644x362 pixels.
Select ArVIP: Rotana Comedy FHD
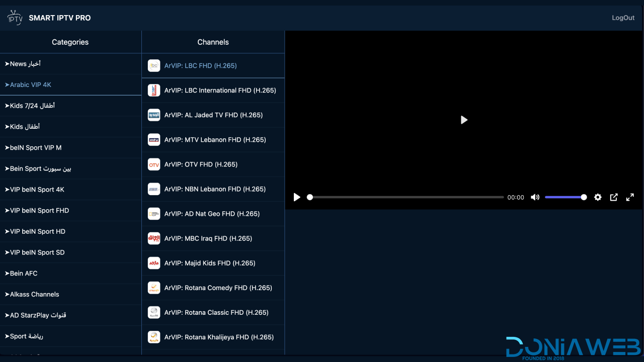[x=213, y=288]
